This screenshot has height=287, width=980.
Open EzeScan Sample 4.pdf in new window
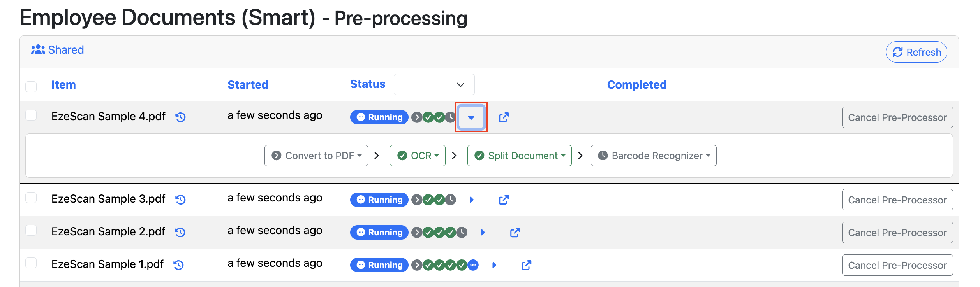point(504,117)
